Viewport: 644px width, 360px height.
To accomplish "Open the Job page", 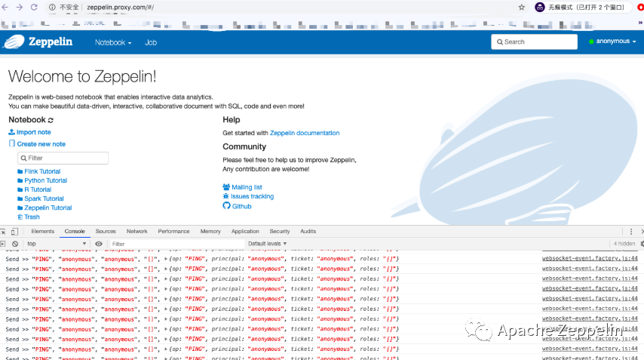I will point(151,42).
